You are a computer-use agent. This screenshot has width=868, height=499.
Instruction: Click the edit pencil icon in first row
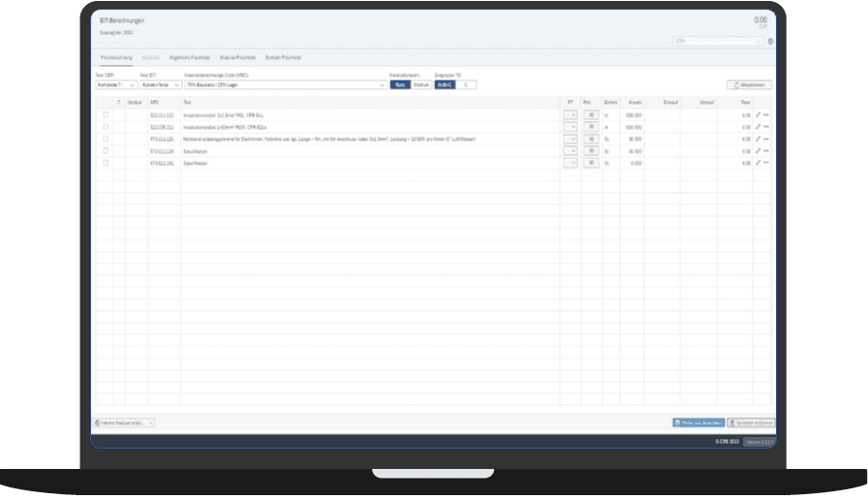click(758, 114)
